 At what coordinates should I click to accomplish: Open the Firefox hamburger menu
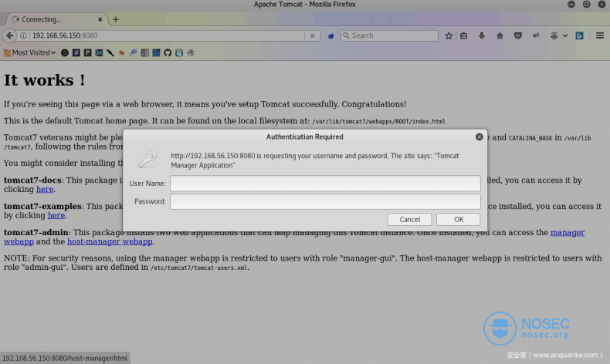point(599,35)
